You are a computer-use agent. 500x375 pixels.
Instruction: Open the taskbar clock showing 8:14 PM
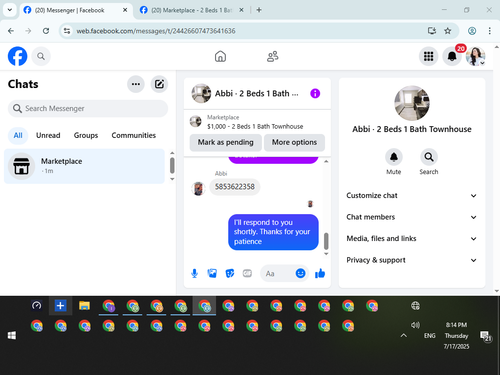click(x=456, y=335)
